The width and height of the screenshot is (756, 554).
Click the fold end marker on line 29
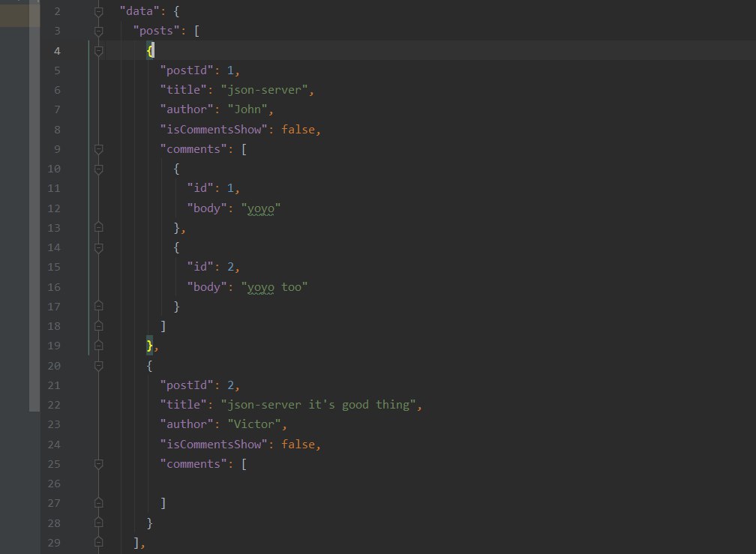pos(98,543)
